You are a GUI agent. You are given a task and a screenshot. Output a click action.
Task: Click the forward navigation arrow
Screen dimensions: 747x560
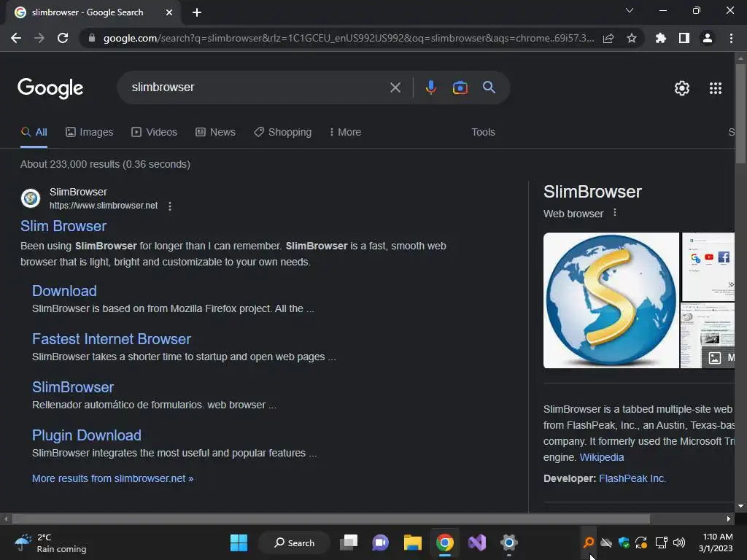[39, 38]
